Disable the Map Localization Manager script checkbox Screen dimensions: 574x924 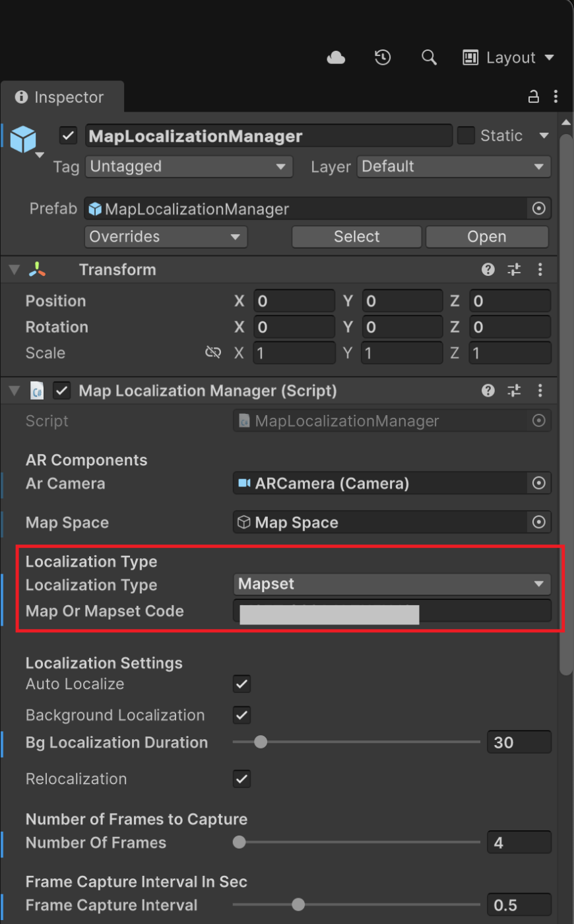pyautogui.click(x=61, y=391)
